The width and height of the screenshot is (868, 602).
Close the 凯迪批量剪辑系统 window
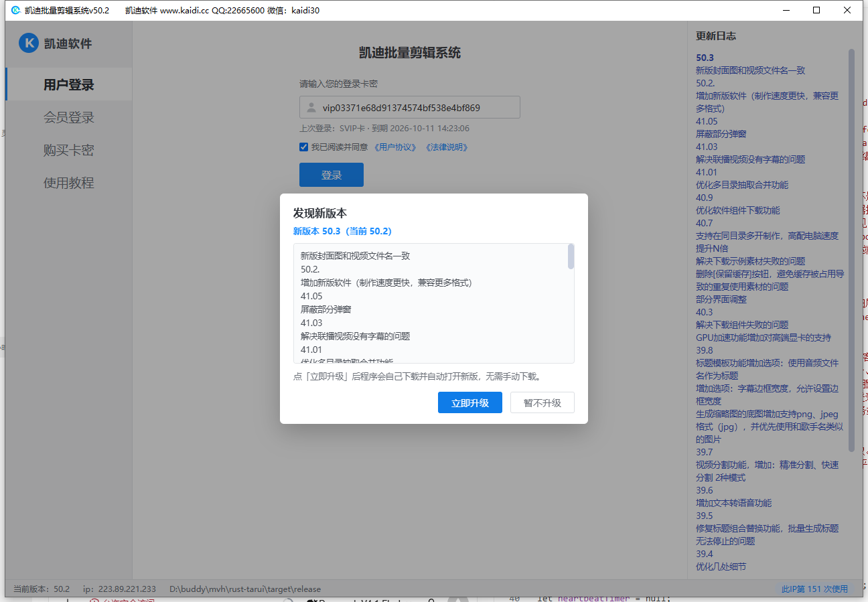pos(847,10)
